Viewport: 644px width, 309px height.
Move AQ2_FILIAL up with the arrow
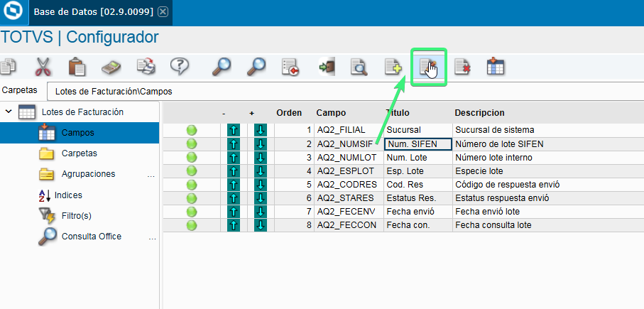coord(234,130)
